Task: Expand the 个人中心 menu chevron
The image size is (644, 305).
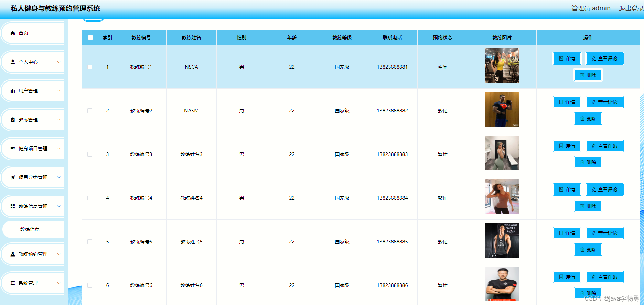Action: click(59, 62)
